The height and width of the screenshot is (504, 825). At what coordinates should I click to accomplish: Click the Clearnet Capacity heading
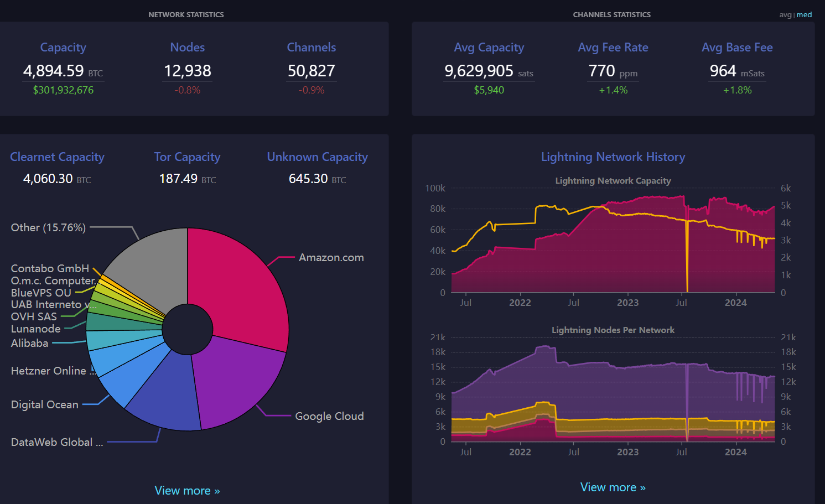click(58, 157)
